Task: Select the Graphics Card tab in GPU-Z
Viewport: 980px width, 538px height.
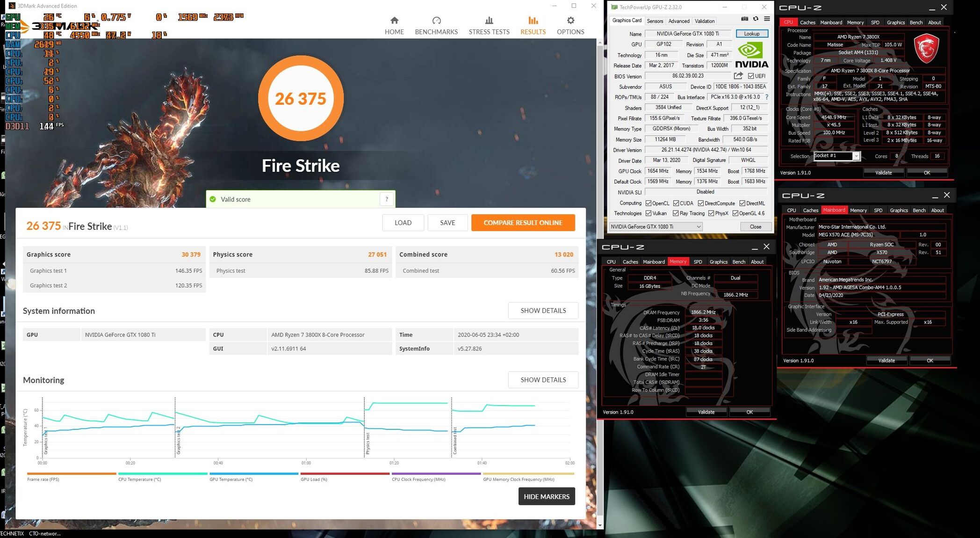Action: point(627,21)
